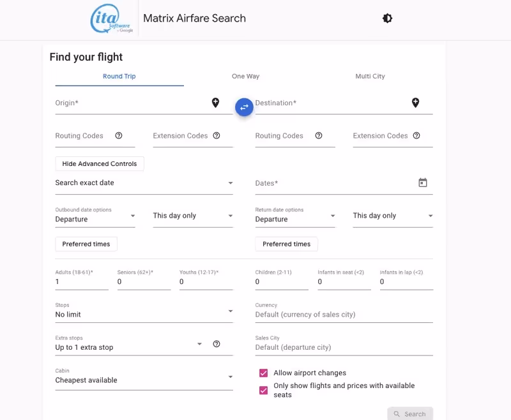Open the Extension Codes help icon

[216, 135]
